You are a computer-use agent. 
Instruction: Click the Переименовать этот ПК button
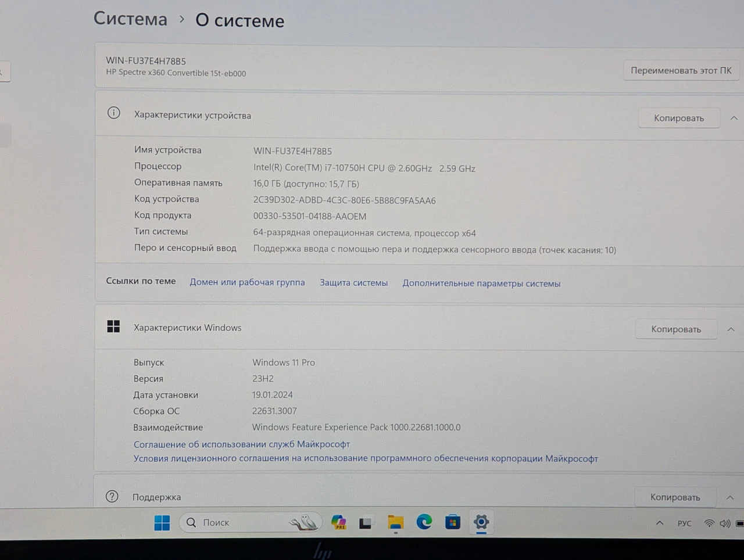681,70
